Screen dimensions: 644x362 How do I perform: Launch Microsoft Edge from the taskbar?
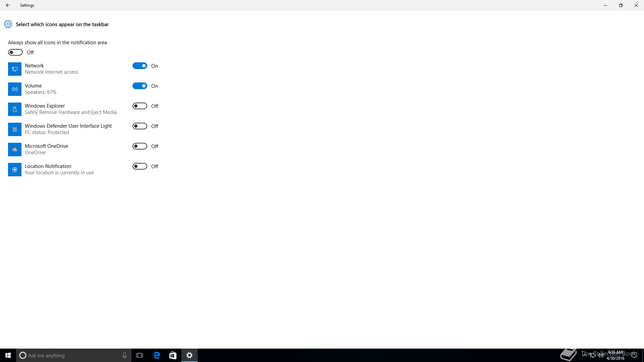click(157, 355)
